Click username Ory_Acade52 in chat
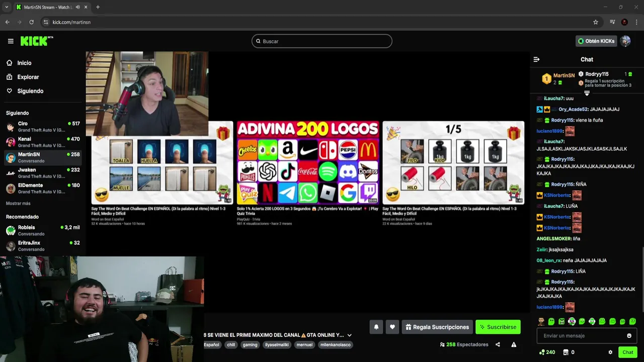644x362 pixels. coord(573,109)
